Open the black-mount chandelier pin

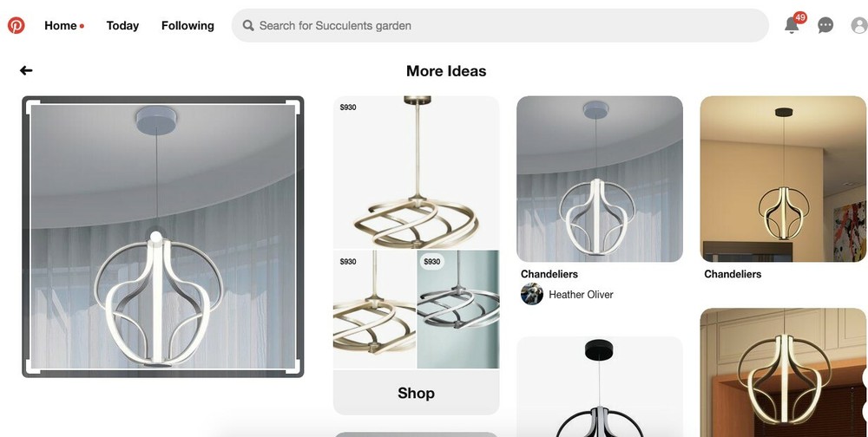[600, 387]
